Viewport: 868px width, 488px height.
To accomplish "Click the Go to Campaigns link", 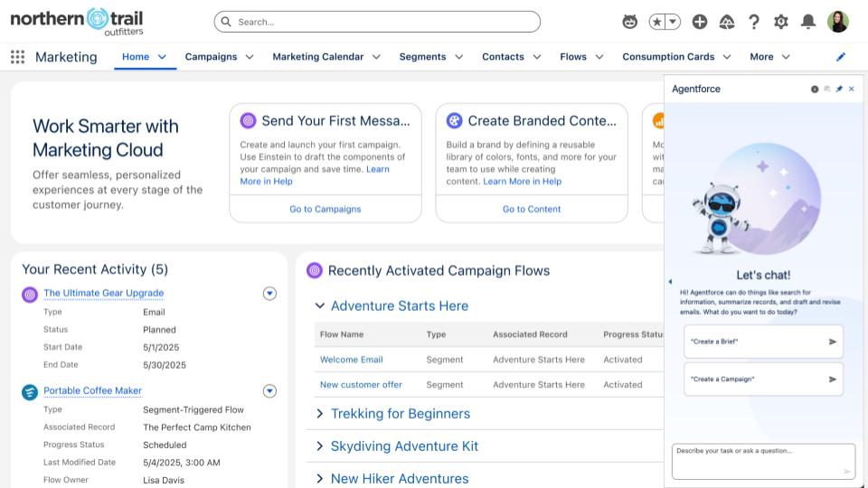I will tap(325, 209).
